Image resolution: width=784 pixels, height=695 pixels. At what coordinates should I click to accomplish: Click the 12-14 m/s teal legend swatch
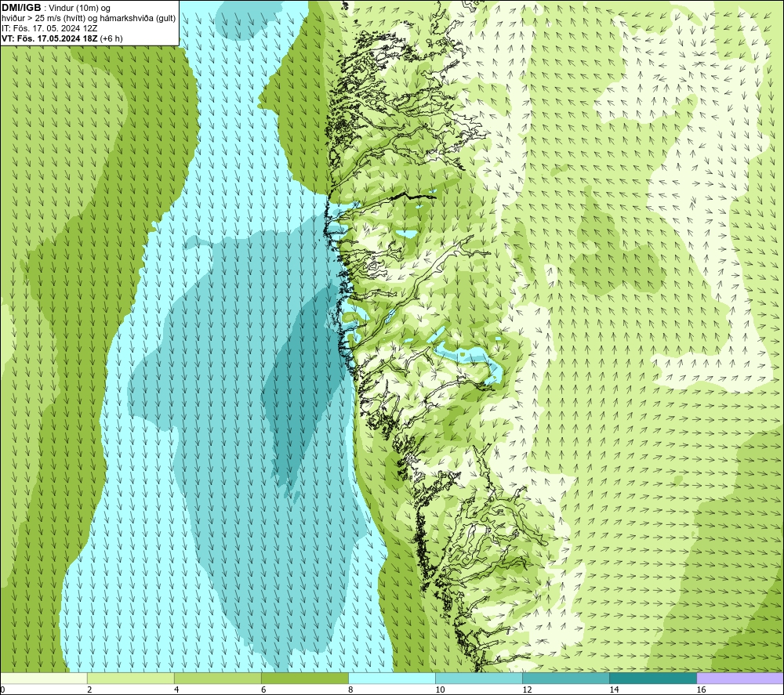point(565,678)
